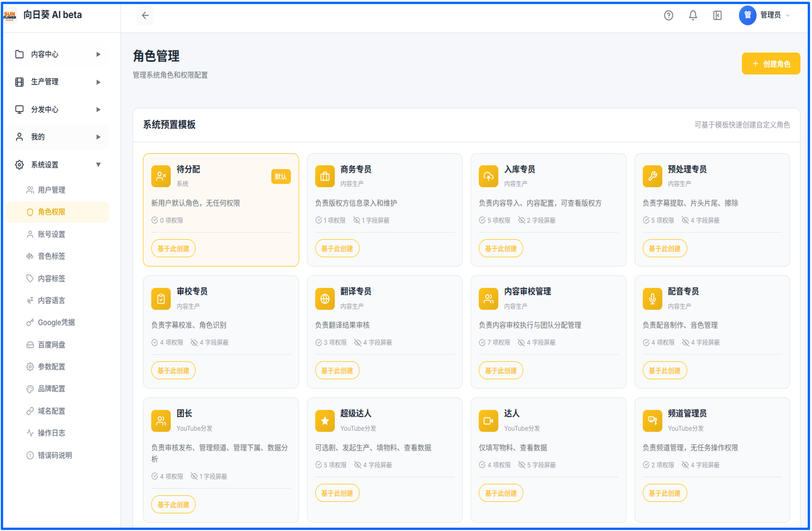Open 品牌配置 in sidebar
This screenshot has height=531, width=812.
pos(58,389)
